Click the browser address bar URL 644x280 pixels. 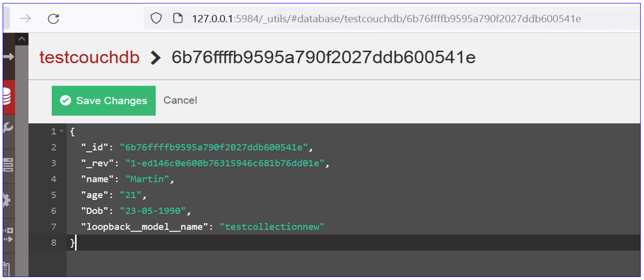coord(386,19)
